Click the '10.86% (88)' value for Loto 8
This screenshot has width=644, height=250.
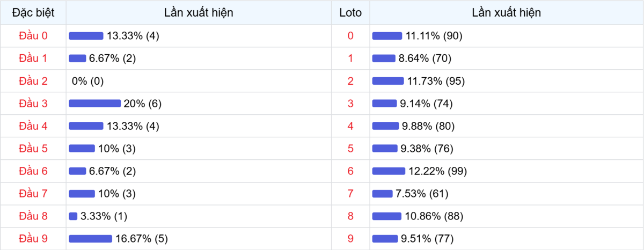click(x=434, y=216)
